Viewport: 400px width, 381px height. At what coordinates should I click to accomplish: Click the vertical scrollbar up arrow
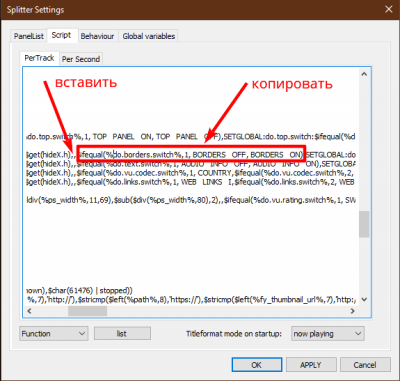click(x=364, y=74)
